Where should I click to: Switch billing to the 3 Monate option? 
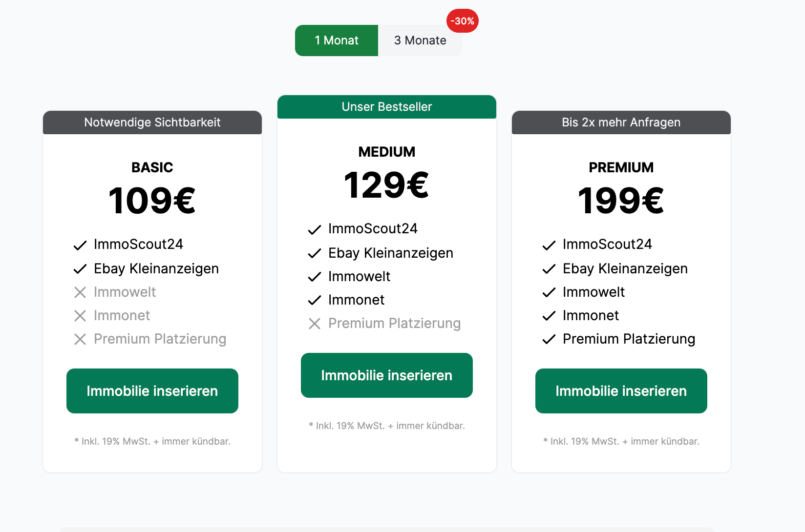click(x=420, y=41)
